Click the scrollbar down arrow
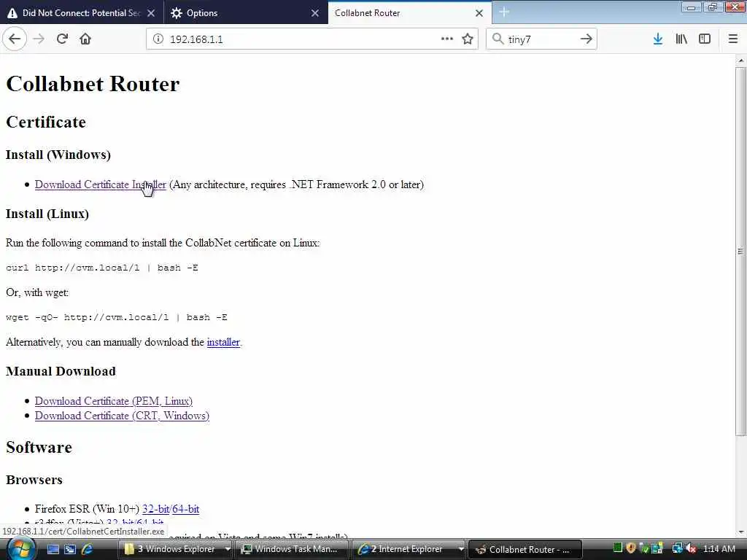The width and height of the screenshot is (747, 560). (741, 532)
